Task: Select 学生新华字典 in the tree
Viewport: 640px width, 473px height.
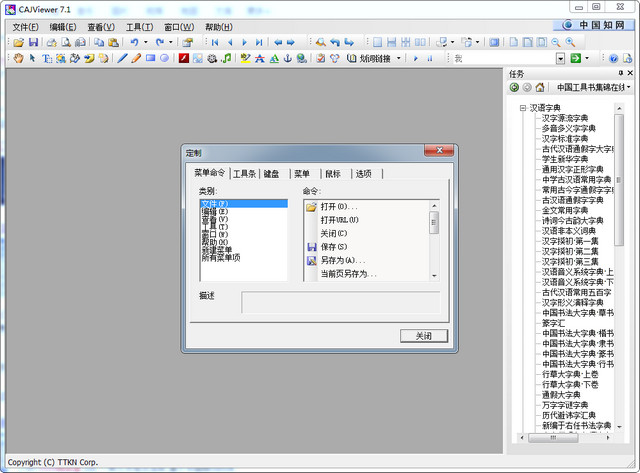Action: (565, 159)
